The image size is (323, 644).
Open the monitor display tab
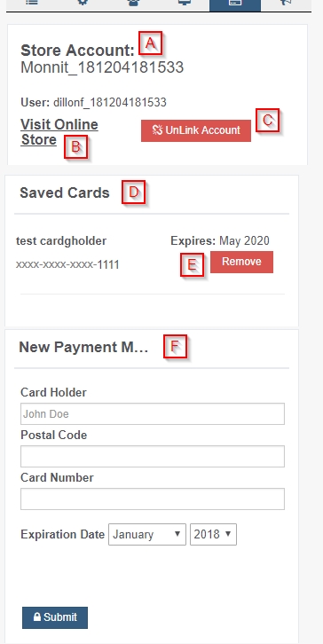point(185,3)
